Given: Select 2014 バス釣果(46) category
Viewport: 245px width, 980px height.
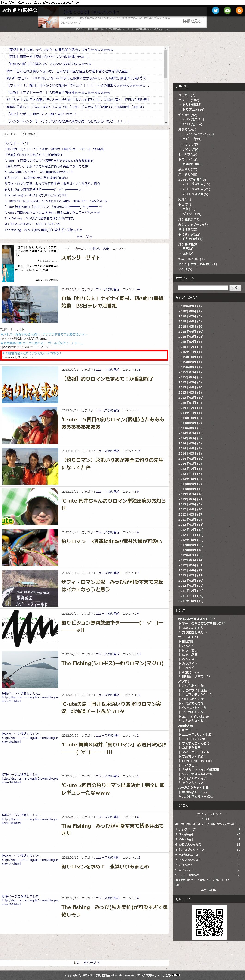Looking at the screenshot, I should point(192,179).
